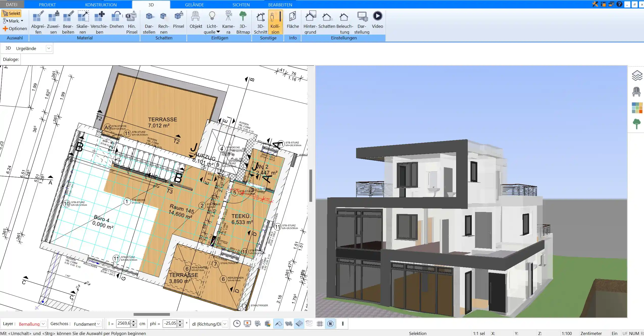The height and width of the screenshot is (336, 644).
Task: Open the Layer Bemaßung dropdown
Action: tap(43, 324)
